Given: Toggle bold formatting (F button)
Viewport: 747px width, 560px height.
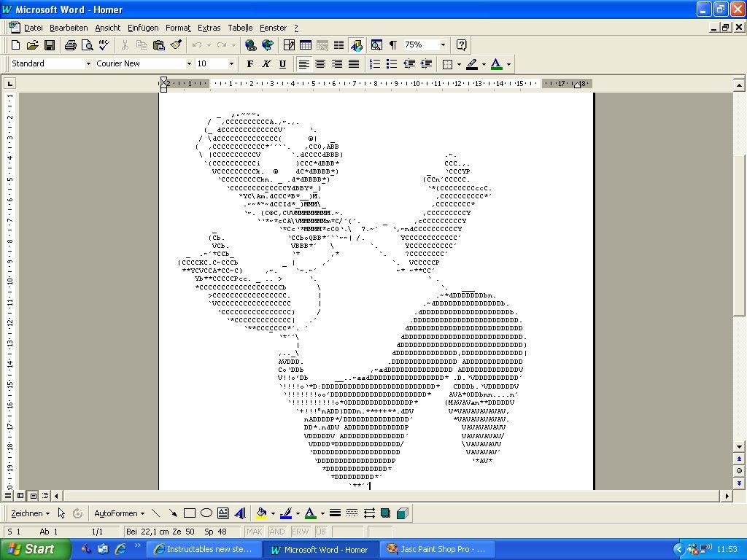Looking at the screenshot, I should click(x=250, y=64).
